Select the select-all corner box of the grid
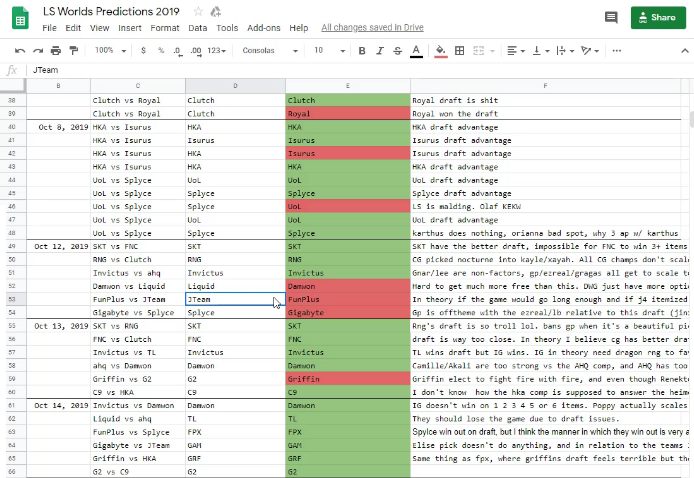Screen dimensions: 694x478 tap(13, 86)
